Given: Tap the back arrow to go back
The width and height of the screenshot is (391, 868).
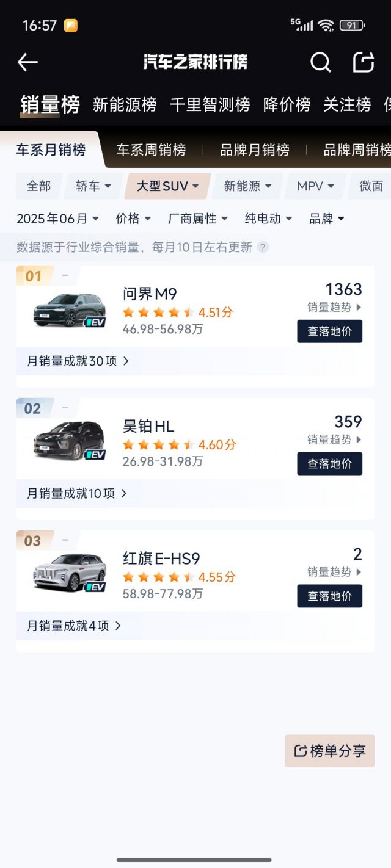Looking at the screenshot, I should (27, 63).
